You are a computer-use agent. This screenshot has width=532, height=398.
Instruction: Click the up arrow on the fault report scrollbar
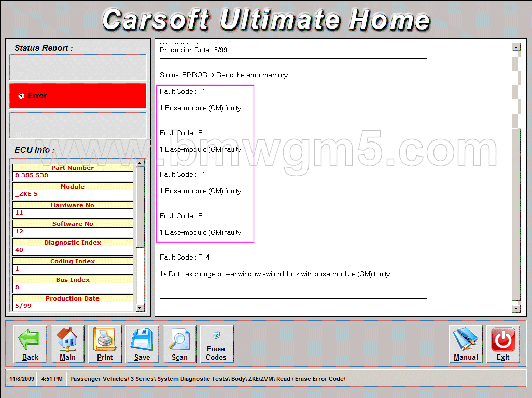pos(516,47)
